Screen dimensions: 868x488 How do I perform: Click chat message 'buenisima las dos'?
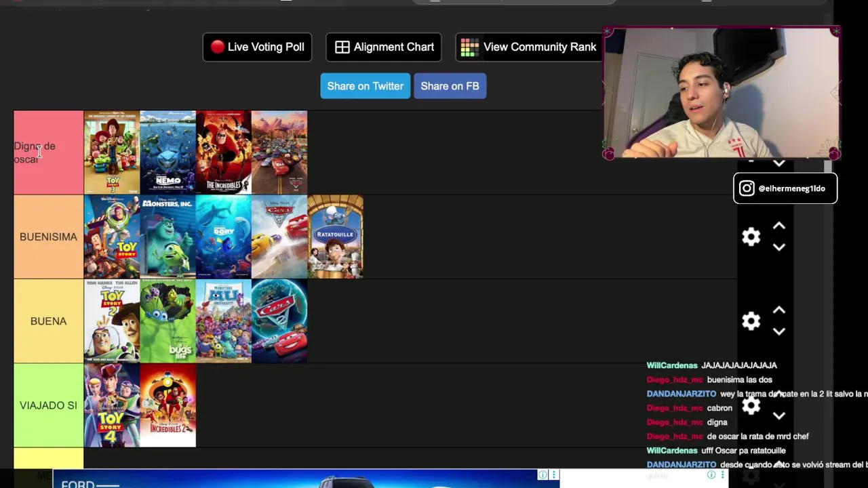coord(739,380)
